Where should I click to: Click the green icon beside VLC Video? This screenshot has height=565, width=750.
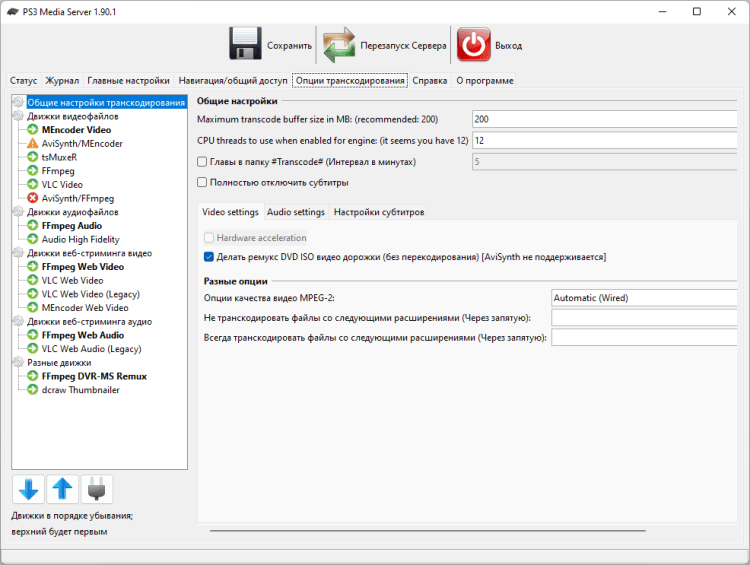coord(33,184)
